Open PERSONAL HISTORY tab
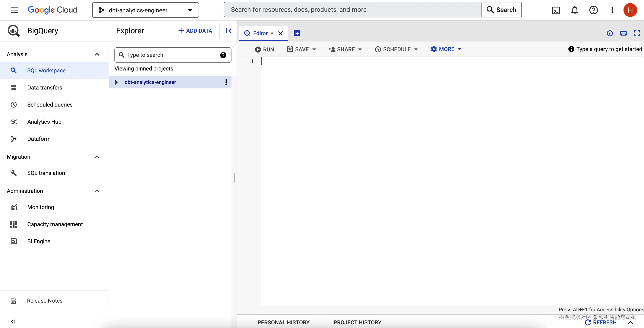Viewport: 644px width, 328px height. (x=284, y=322)
